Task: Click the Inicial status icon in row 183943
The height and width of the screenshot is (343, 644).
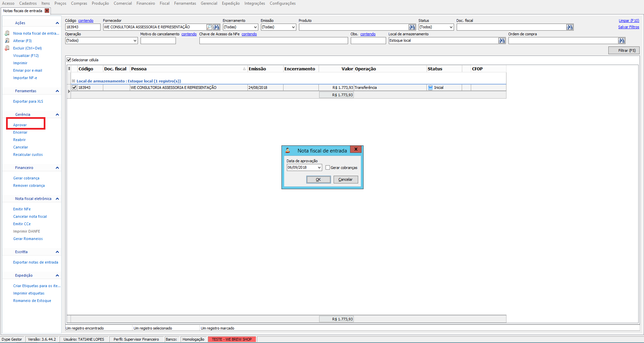Action: (x=430, y=88)
